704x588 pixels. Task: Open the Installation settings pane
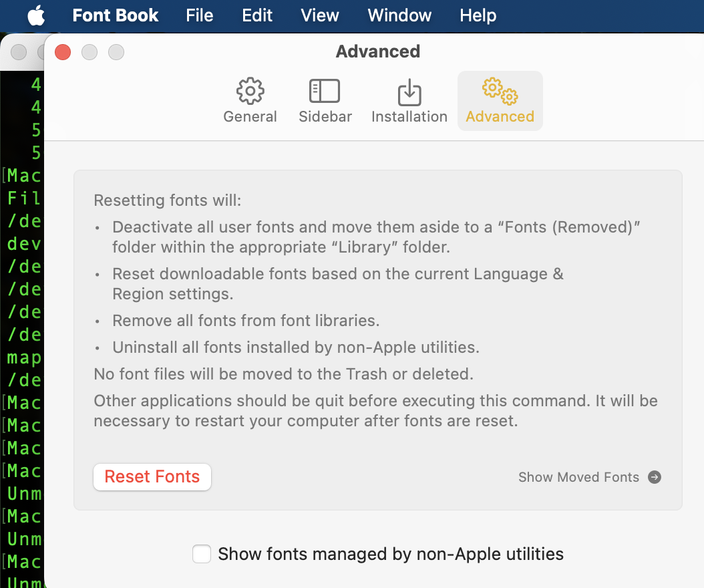[x=409, y=101]
